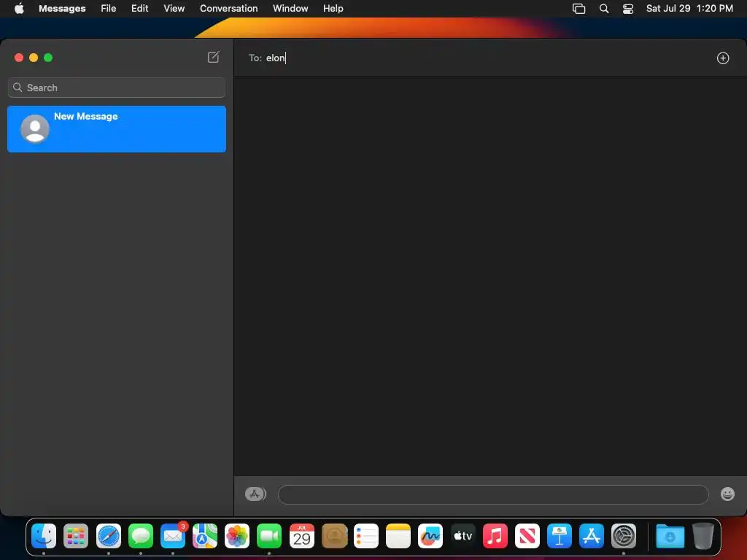Open the Trash in the dock

(x=703, y=536)
